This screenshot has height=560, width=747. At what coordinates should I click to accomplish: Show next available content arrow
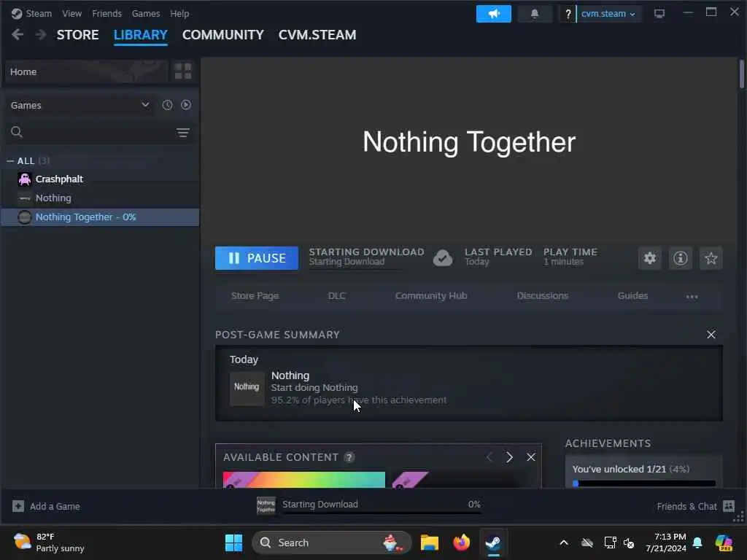[x=509, y=457]
